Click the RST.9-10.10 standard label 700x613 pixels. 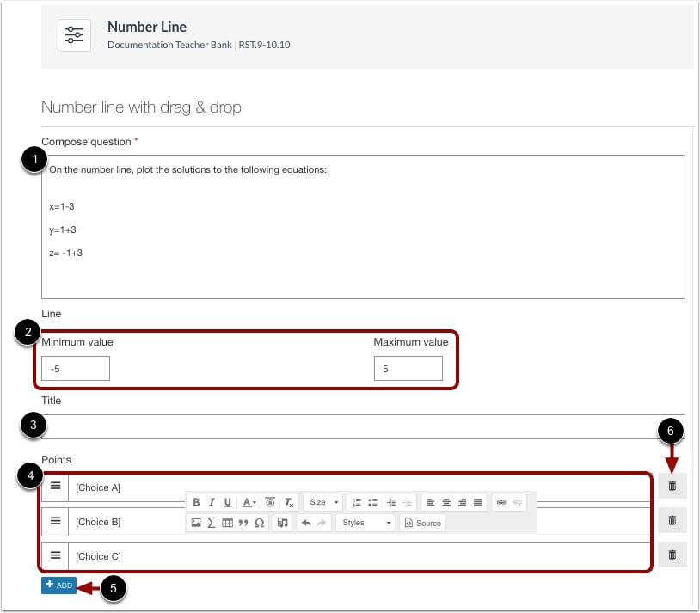tap(264, 45)
